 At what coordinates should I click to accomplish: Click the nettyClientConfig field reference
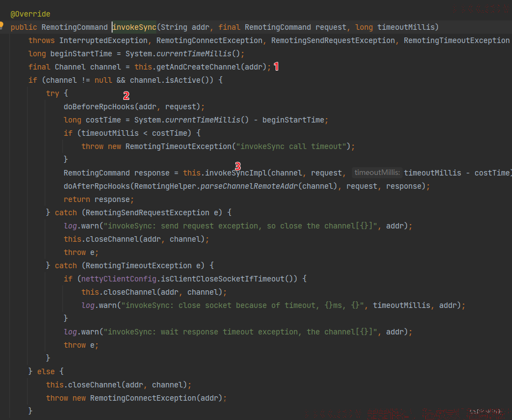tap(119, 279)
